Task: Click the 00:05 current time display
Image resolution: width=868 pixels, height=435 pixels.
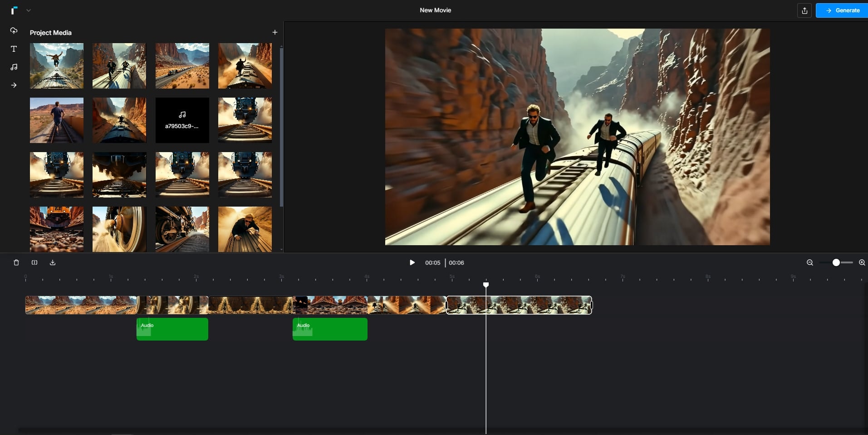Action: point(432,263)
